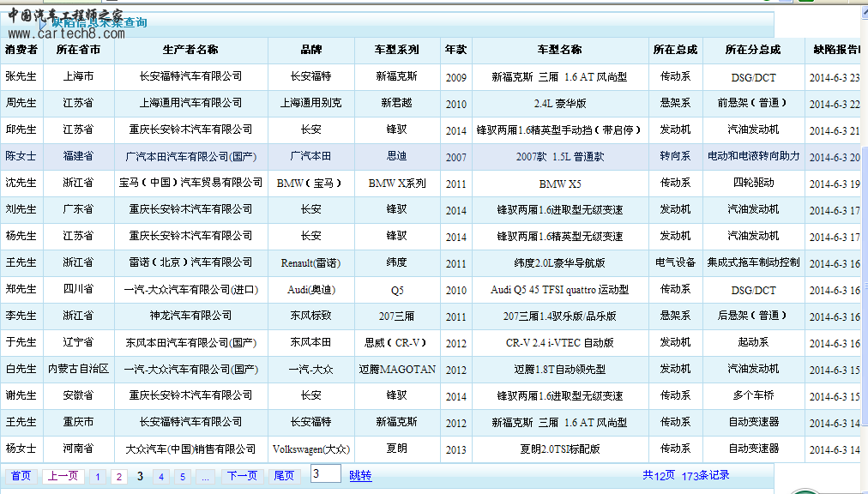
Task: Click 上海通用汽车有限公司 manufacturer cell
Action: click(x=191, y=104)
